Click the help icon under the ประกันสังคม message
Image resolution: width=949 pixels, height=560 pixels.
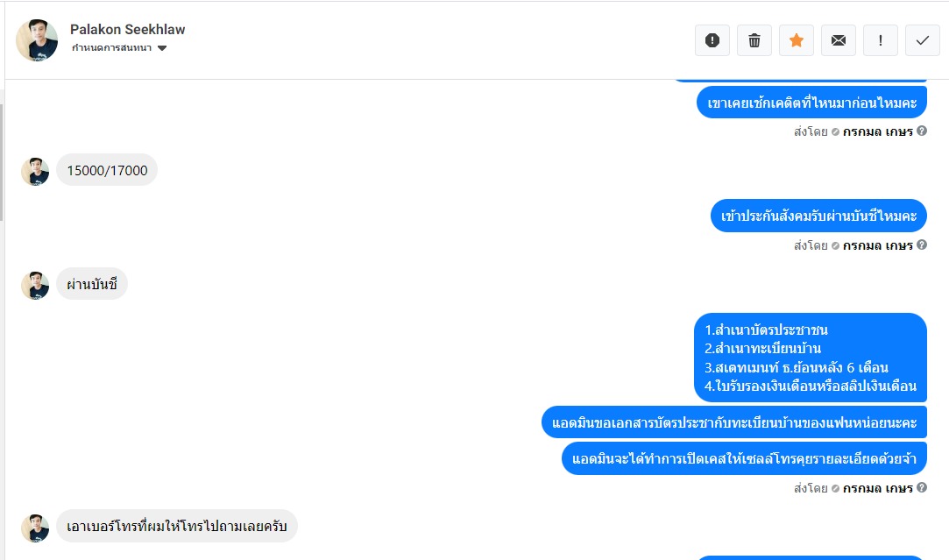click(x=922, y=245)
